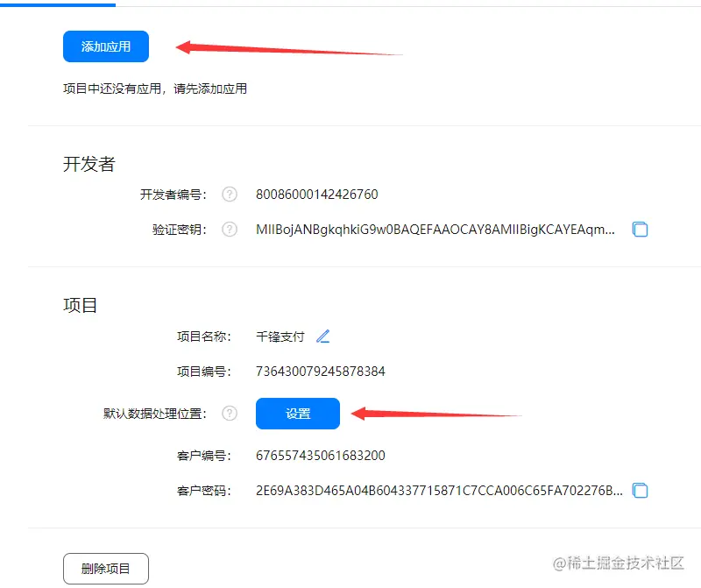
Task: Select project ID 736430079245878384
Action: pos(321,372)
